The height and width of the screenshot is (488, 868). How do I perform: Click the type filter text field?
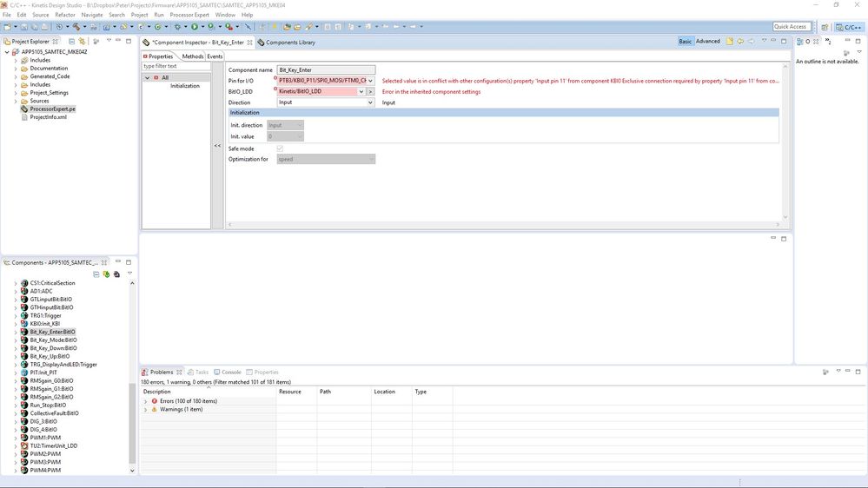tap(176, 66)
